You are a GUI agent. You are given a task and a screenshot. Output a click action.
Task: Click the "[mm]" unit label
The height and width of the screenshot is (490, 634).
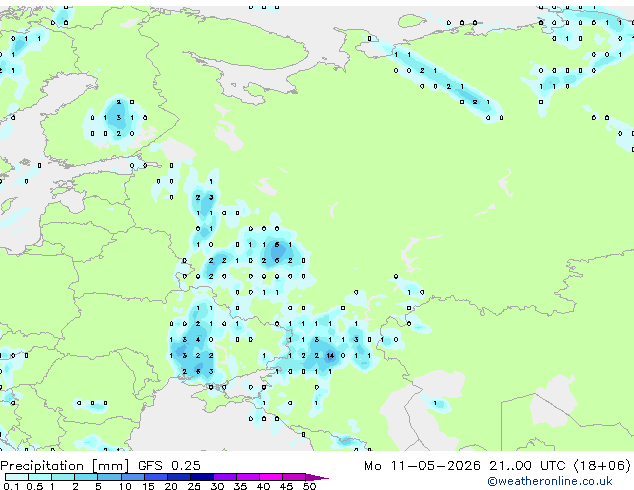point(110,466)
